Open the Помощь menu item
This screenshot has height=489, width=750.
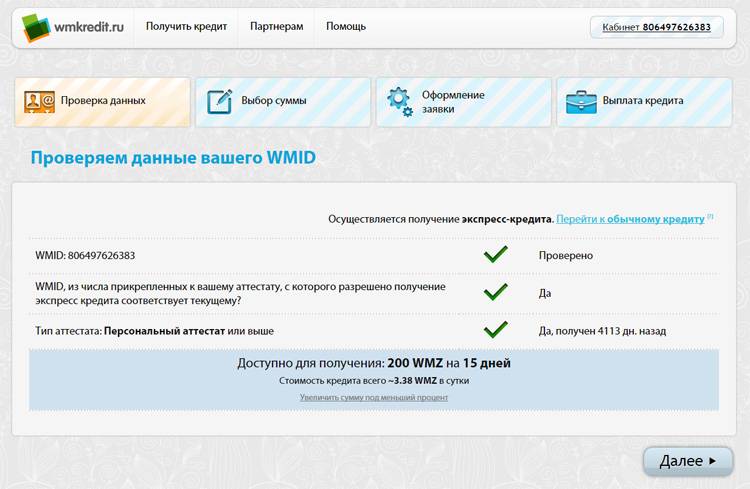[x=346, y=26]
